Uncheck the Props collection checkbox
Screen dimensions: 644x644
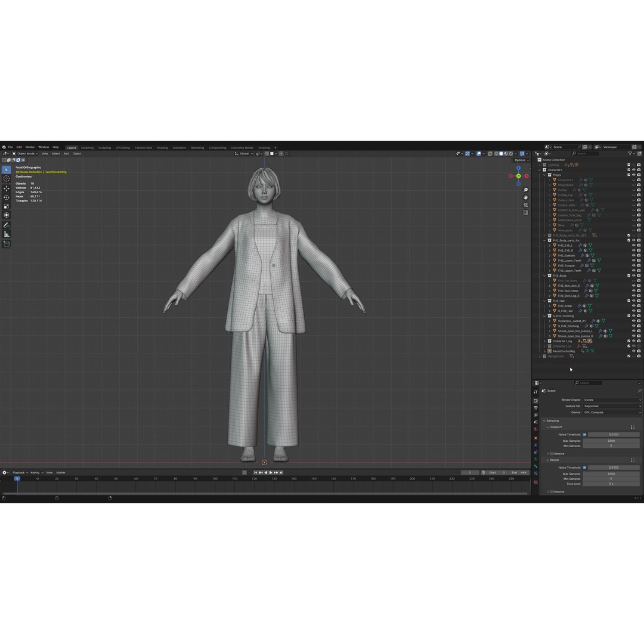coord(629,175)
